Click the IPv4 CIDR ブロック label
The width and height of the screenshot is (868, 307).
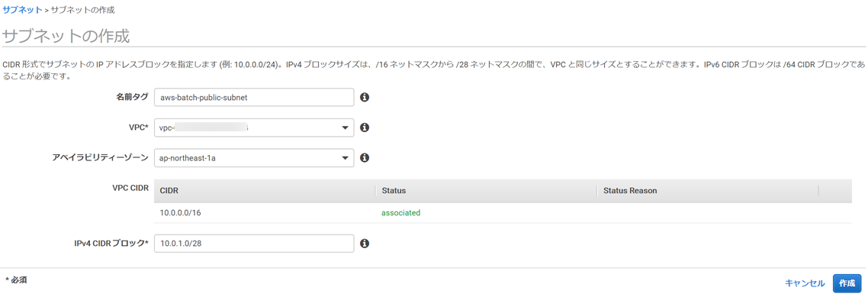pos(111,243)
